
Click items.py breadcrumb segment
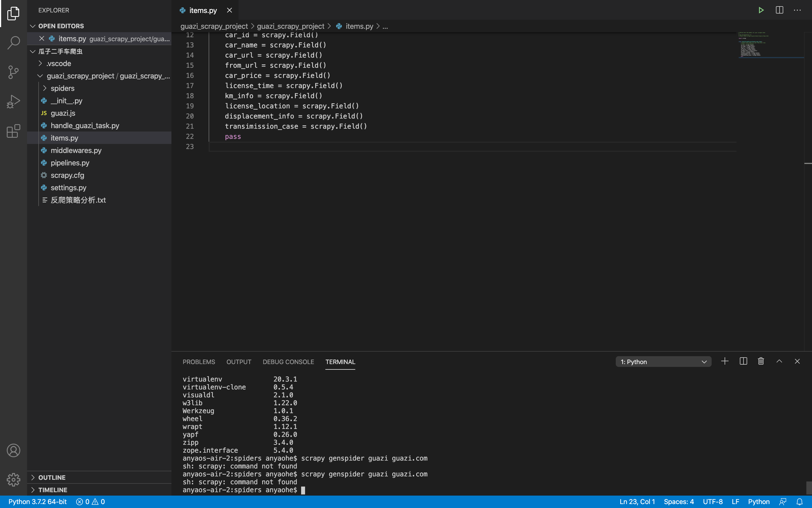[359, 26]
